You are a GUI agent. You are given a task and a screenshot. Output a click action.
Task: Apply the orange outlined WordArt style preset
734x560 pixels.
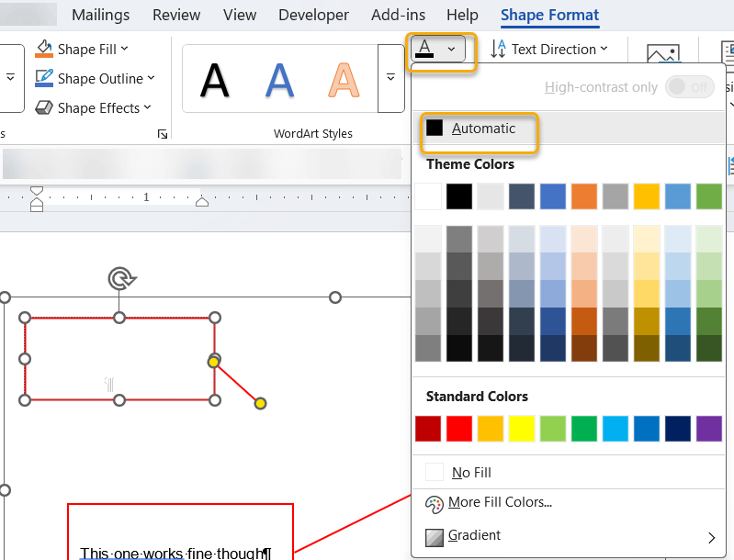tap(344, 81)
